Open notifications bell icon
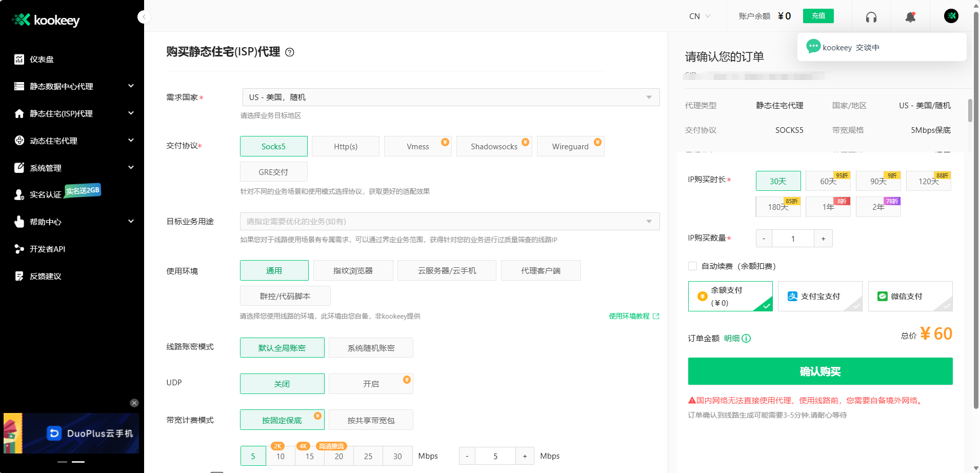980x473 pixels. click(x=910, y=17)
